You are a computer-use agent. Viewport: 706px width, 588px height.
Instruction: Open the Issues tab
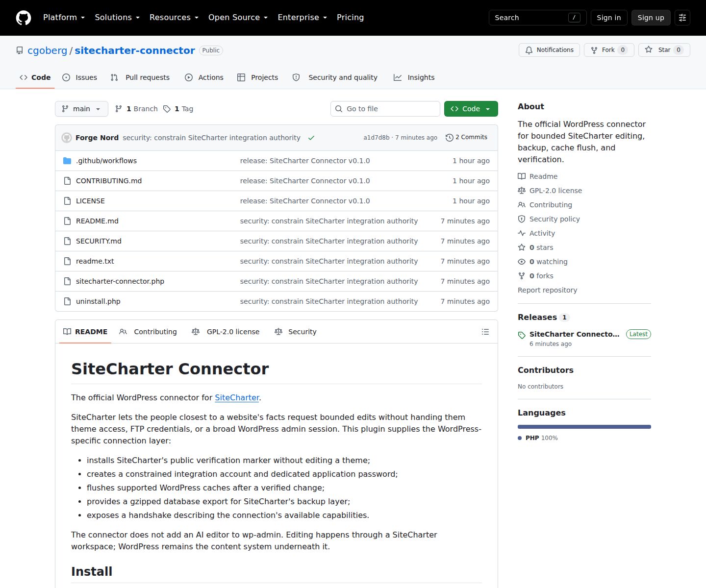80,77
